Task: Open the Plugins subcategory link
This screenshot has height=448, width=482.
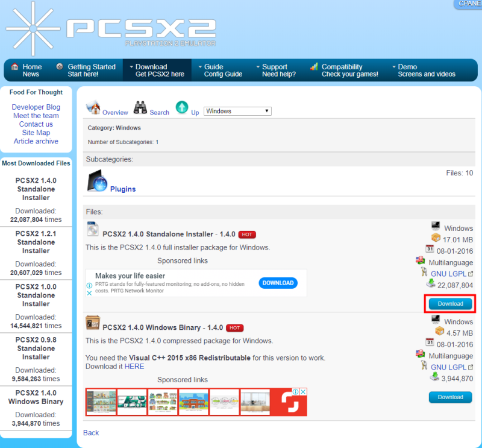Action: pos(123,189)
